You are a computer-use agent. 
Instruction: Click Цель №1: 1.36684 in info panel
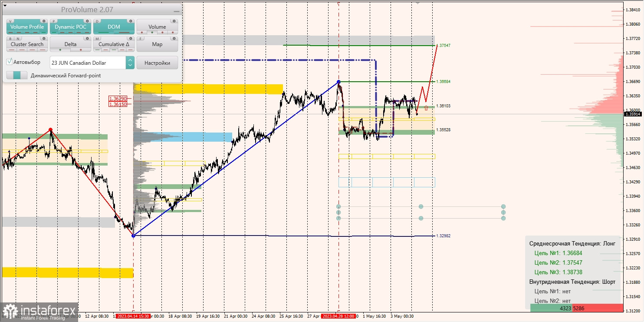pos(558,253)
